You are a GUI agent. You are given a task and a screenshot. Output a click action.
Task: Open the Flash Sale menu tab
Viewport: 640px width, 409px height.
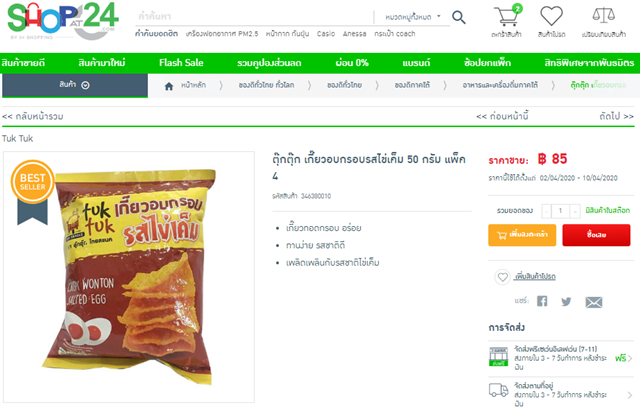(181, 63)
